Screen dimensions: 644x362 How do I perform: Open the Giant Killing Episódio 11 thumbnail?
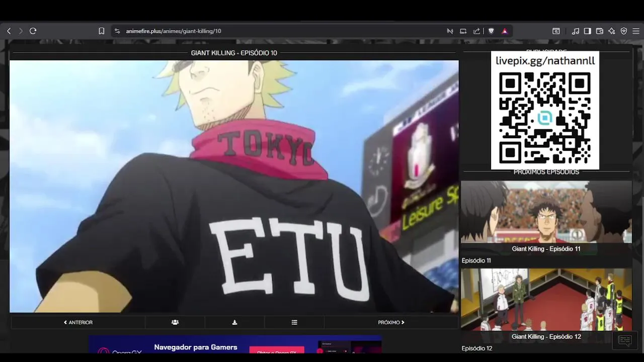tap(546, 217)
